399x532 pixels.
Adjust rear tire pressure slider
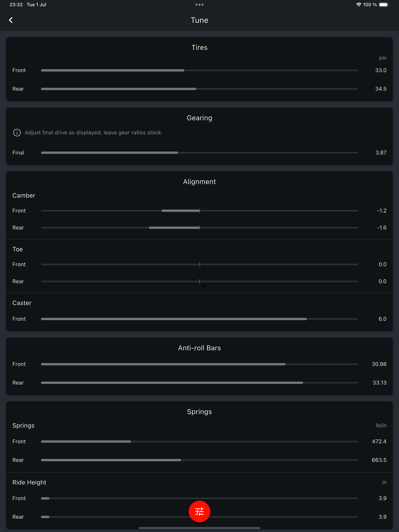click(199, 89)
